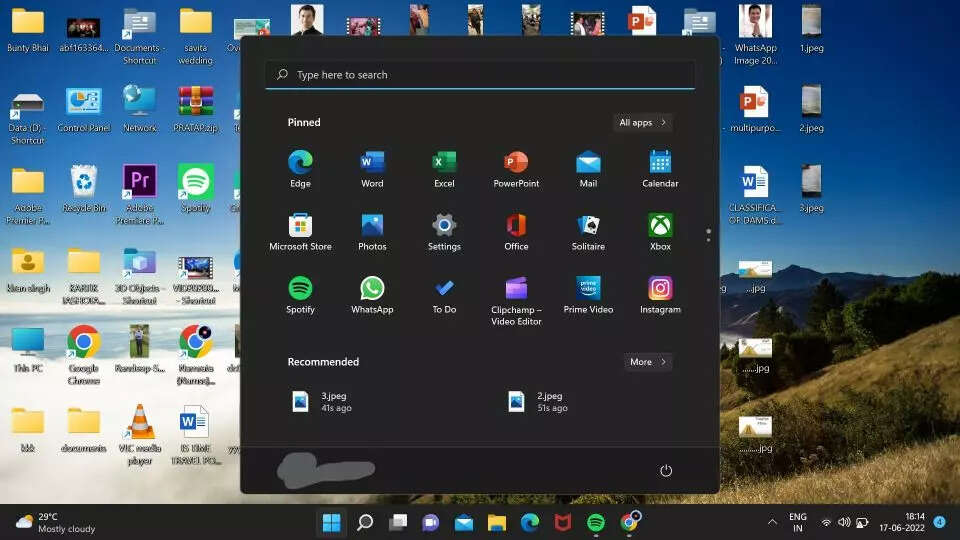The image size is (960, 540).
Task: Open the Mail pinned app
Action: 588,169
